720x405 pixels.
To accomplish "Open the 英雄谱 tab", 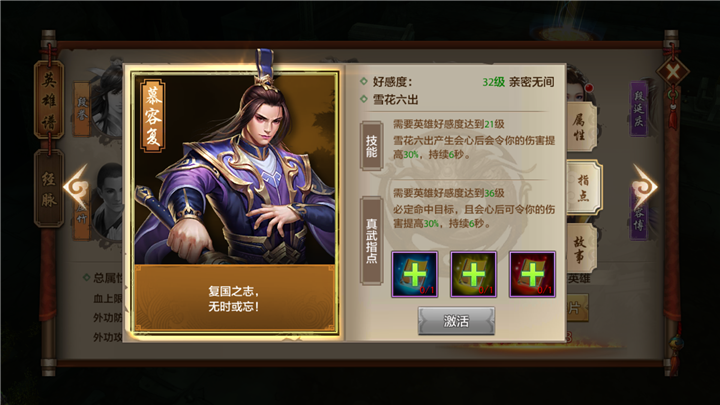I will (49, 100).
